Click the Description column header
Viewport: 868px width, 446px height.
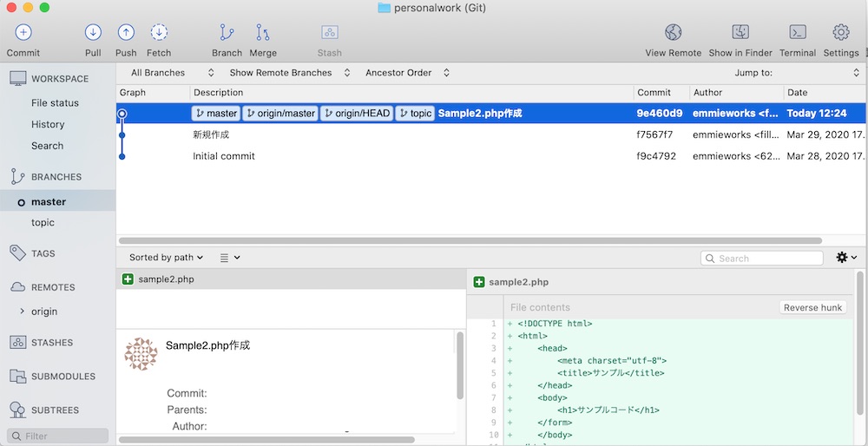[411, 92]
